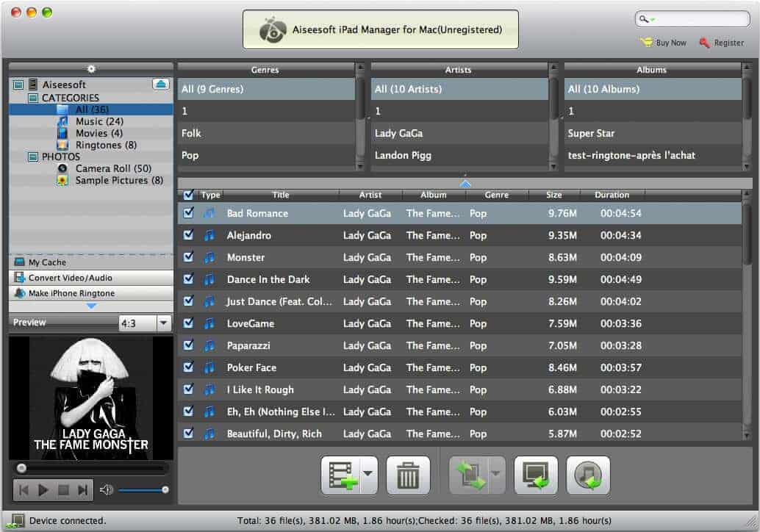Uncheck the Bad Romance checkbox

[x=189, y=212]
